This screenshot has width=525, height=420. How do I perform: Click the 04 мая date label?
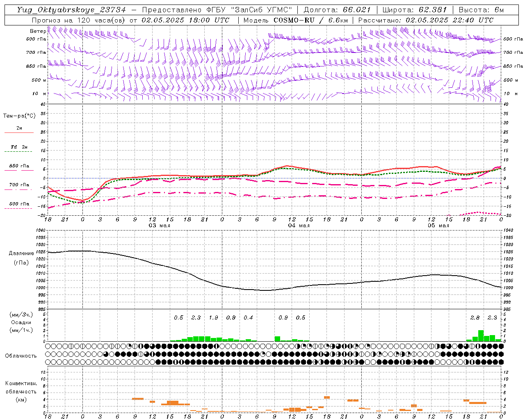click(299, 226)
